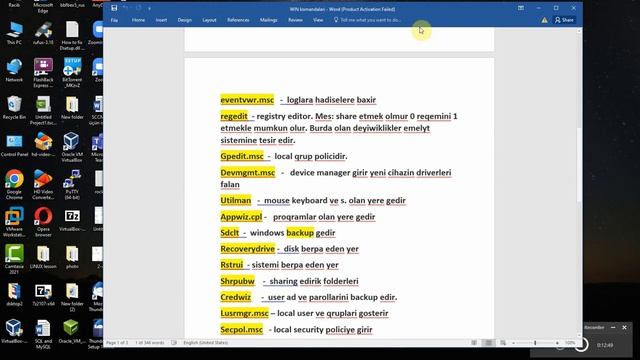Click the Redo icon in Quick Access Toolbar
Viewport: 640px width, 360px height.
(138, 8)
